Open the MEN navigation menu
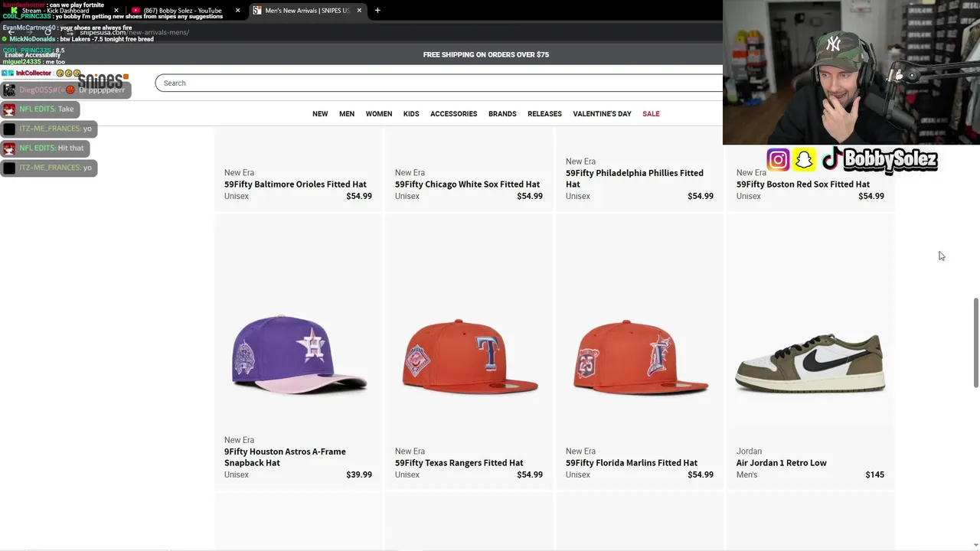The height and width of the screenshot is (551, 980). point(347,114)
